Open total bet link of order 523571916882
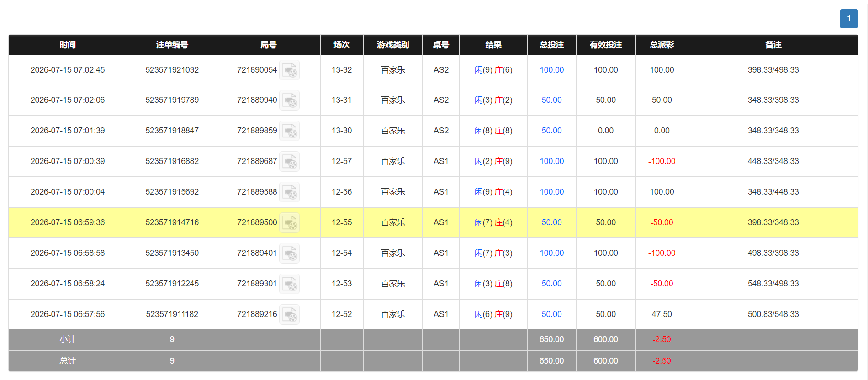The height and width of the screenshot is (380, 868). tap(551, 161)
